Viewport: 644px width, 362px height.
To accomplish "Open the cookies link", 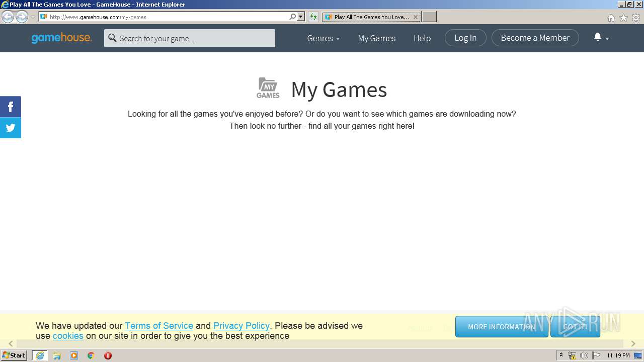I will point(68,336).
